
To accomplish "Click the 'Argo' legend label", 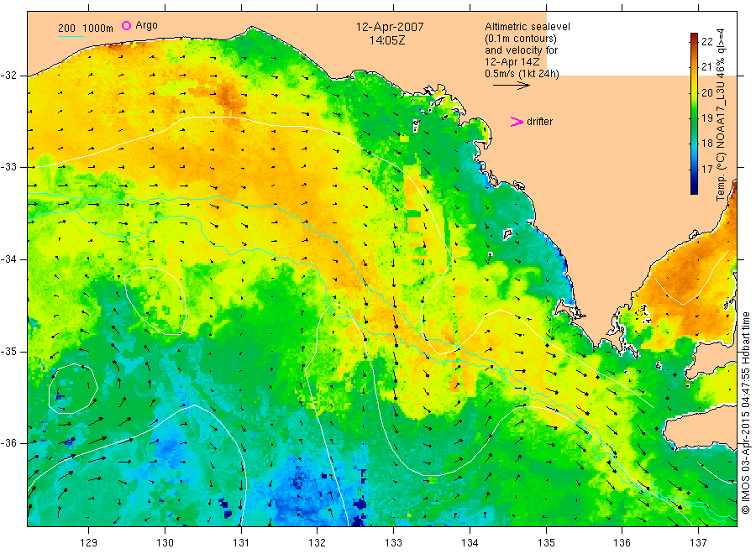I will coord(146,25).
